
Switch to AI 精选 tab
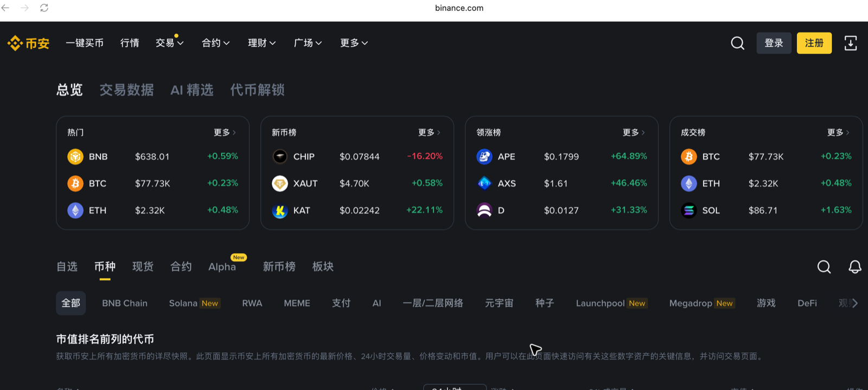pos(192,90)
